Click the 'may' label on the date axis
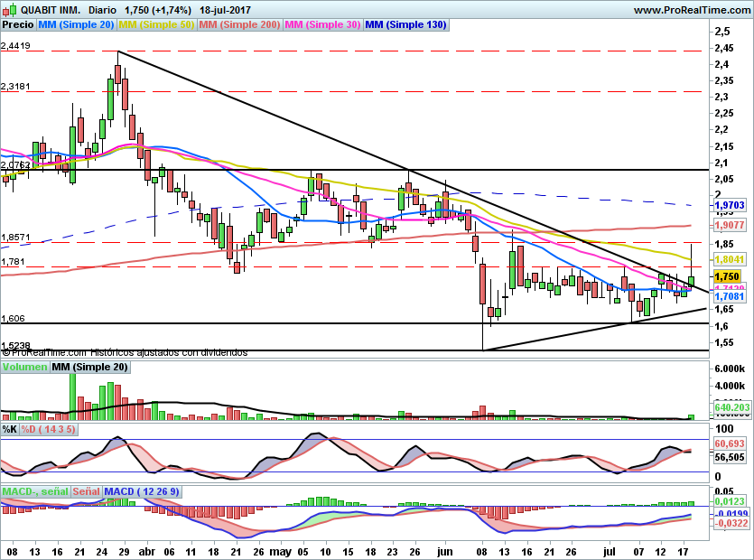 pyautogui.click(x=284, y=550)
